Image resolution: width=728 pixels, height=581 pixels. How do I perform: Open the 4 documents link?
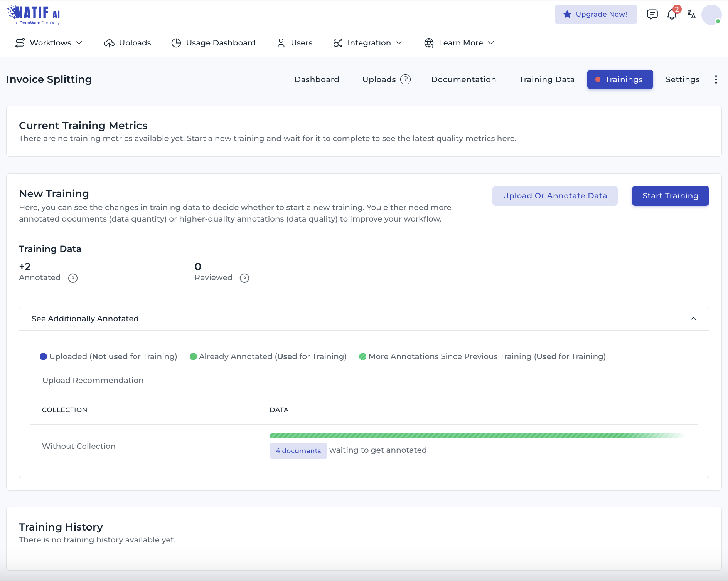click(298, 451)
